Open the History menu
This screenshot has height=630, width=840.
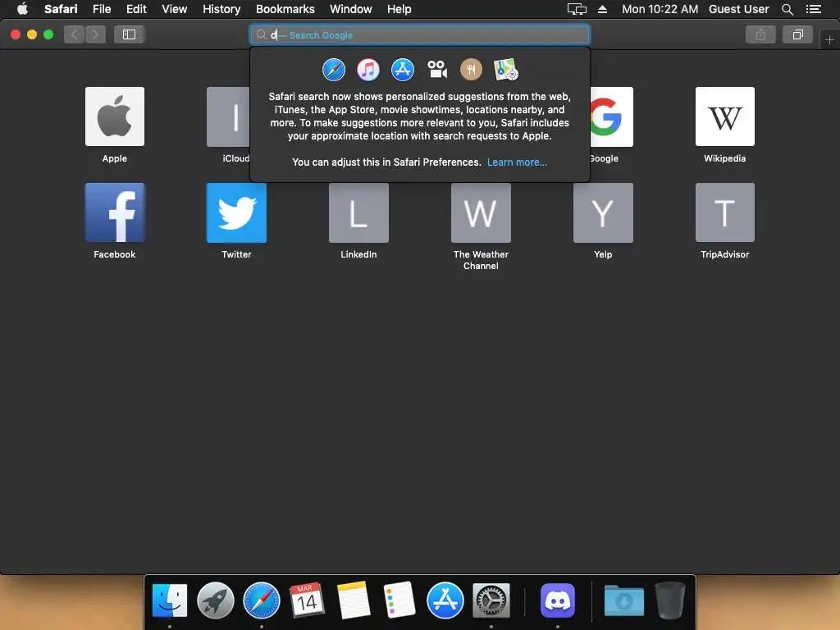221,9
